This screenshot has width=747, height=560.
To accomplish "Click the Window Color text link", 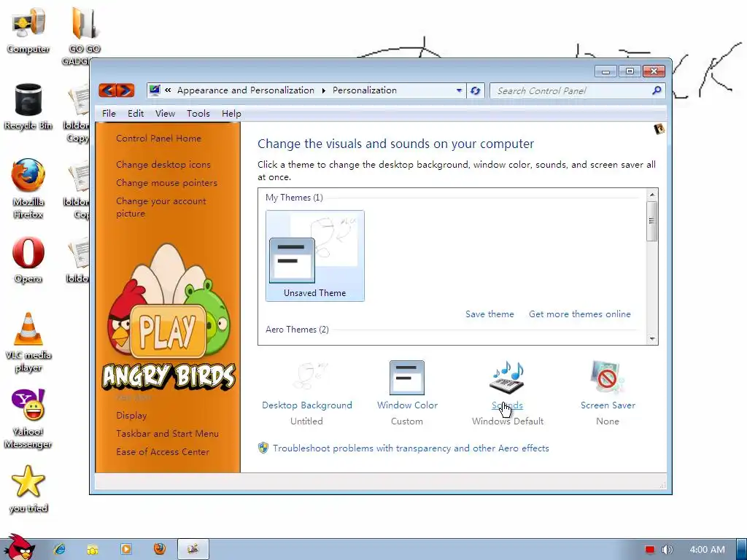I will point(407,405).
